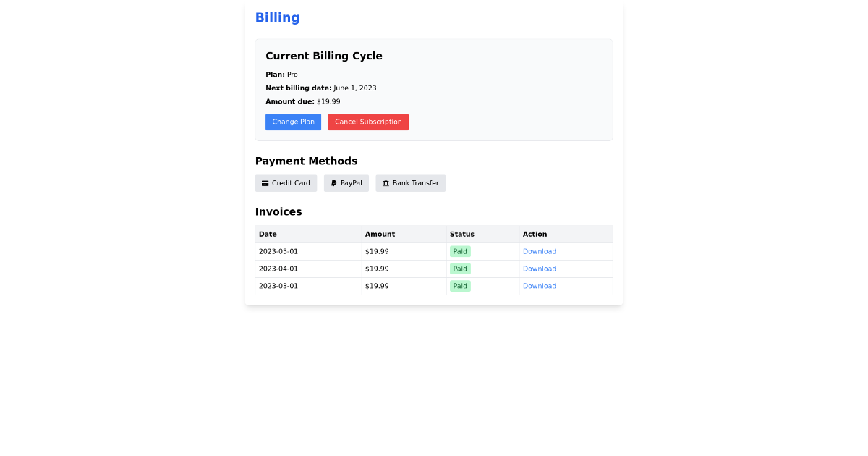
Task: Select the Status column header
Action: click(x=461, y=234)
